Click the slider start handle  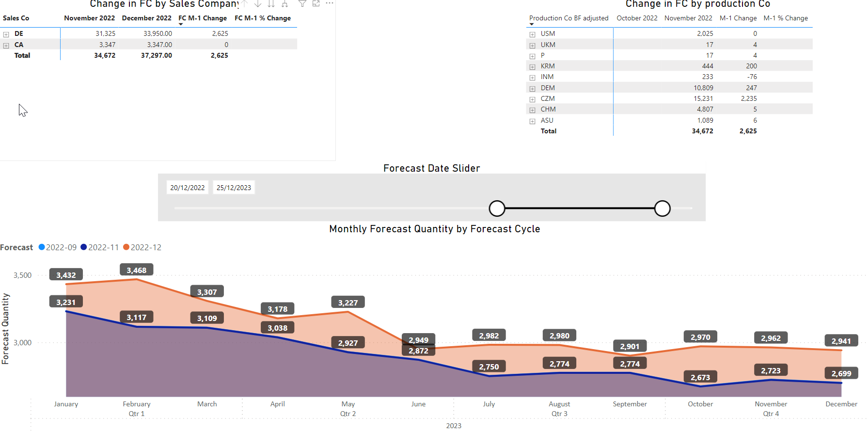click(x=497, y=208)
